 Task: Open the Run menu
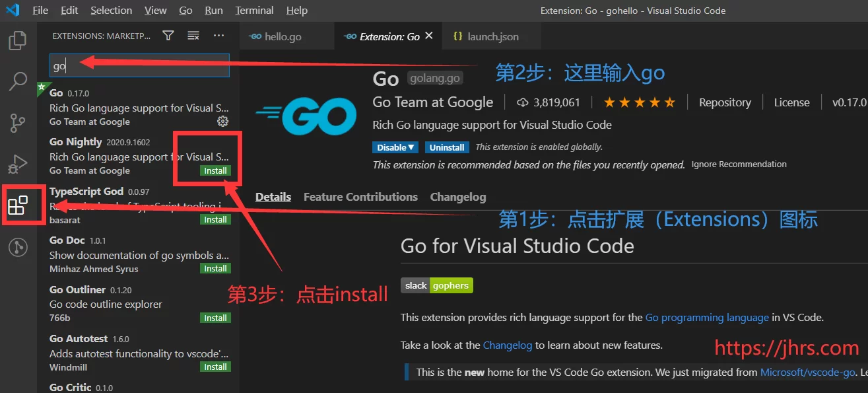[213, 10]
